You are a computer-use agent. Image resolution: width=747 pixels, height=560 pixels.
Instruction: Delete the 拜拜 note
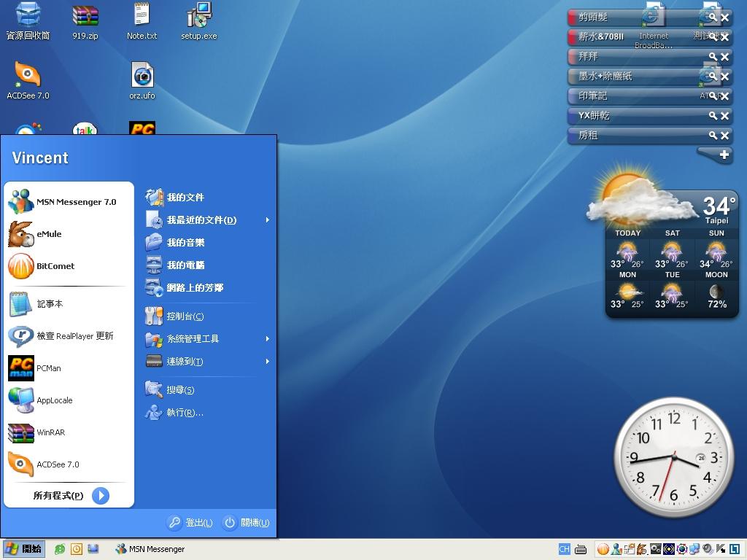[724, 57]
